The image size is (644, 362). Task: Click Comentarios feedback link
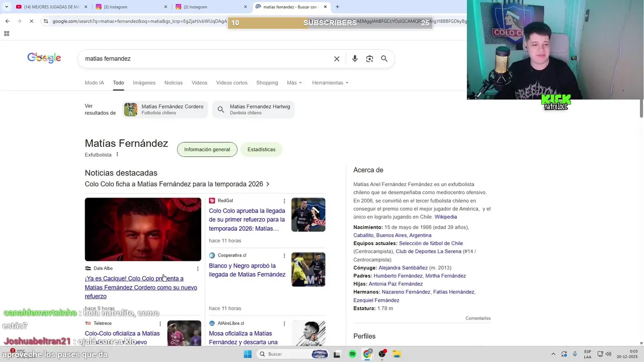[x=478, y=318]
